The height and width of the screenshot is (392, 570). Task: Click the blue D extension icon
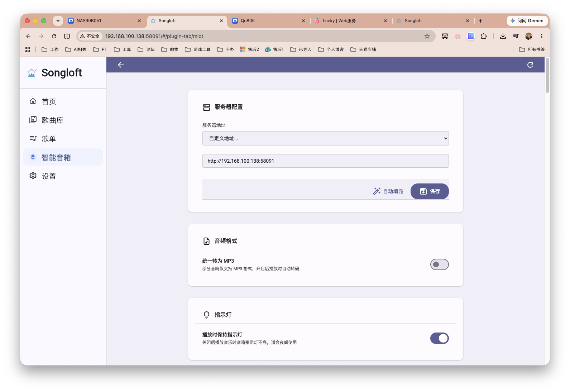click(471, 36)
